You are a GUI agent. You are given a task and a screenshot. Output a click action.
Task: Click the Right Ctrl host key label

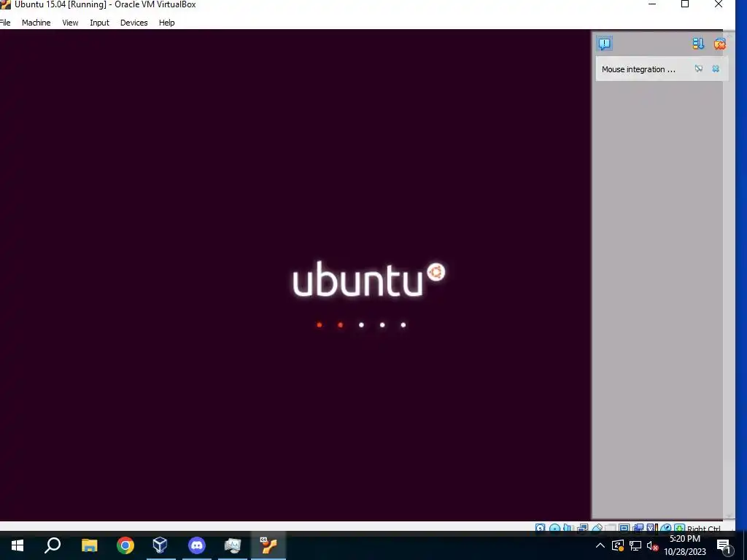pyautogui.click(x=704, y=528)
